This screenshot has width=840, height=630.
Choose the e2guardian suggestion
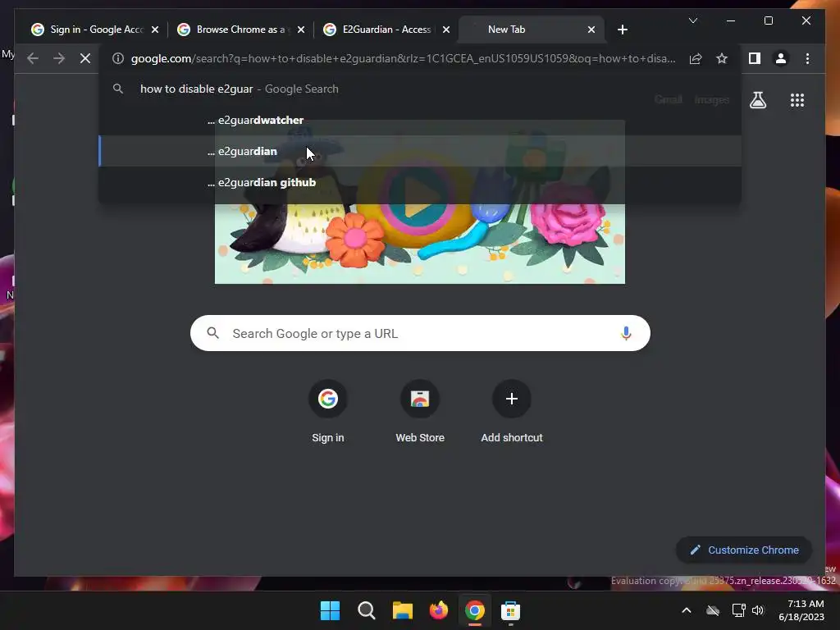420,151
